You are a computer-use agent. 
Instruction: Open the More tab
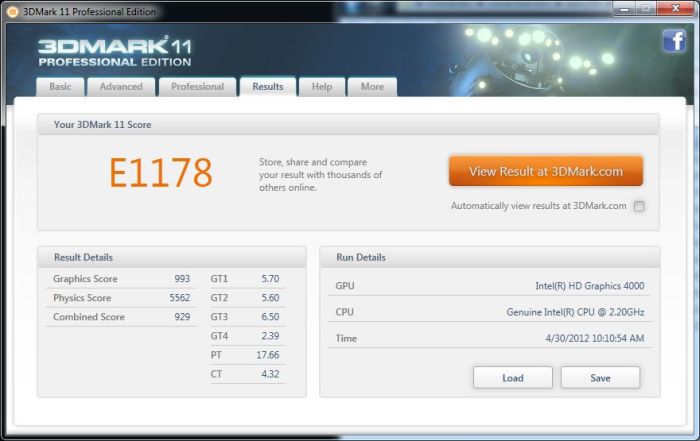372,87
